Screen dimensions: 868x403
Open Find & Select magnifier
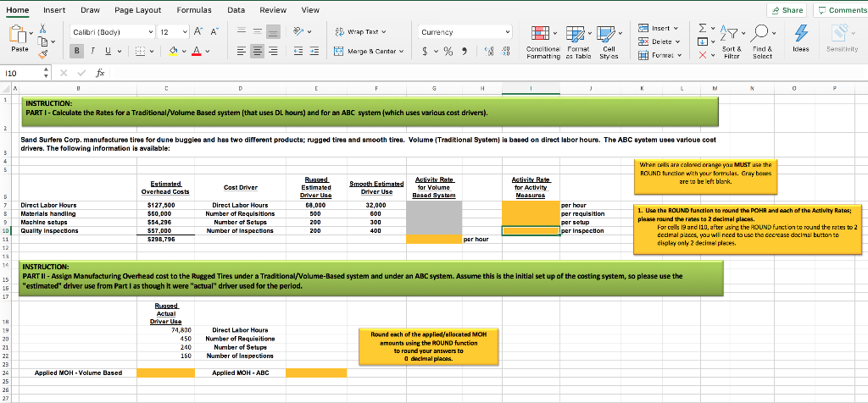(x=762, y=42)
